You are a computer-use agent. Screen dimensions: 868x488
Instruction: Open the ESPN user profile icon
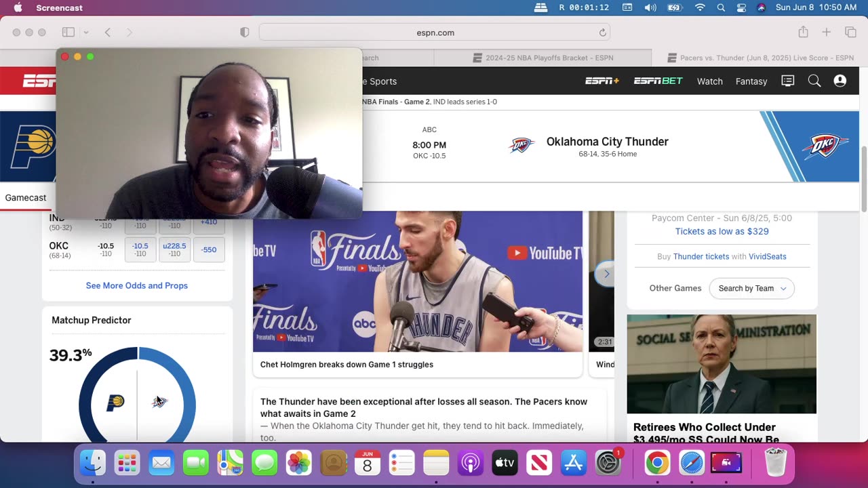pyautogui.click(x=840, y=81)
